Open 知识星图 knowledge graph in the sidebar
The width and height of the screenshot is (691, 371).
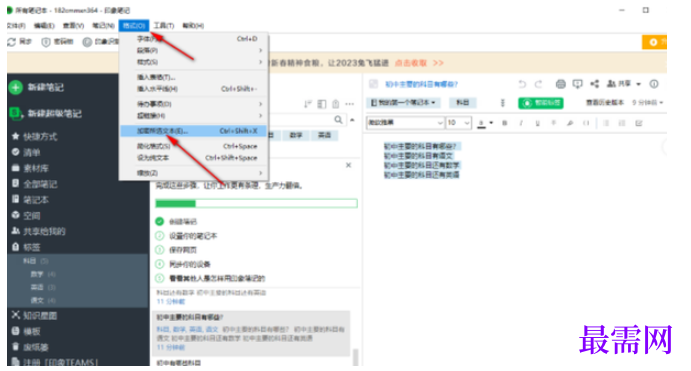[x=35, y=315]
